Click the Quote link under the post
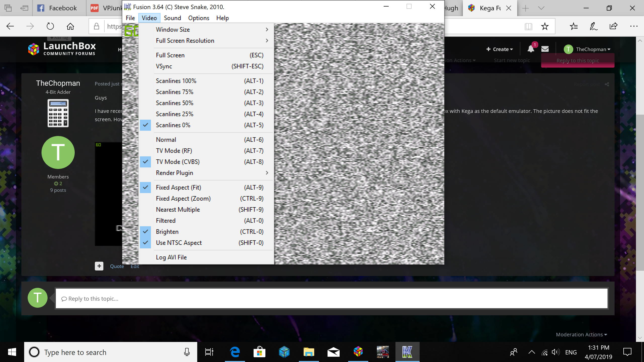This screenshot has height=362, width=644. [117, 266]
